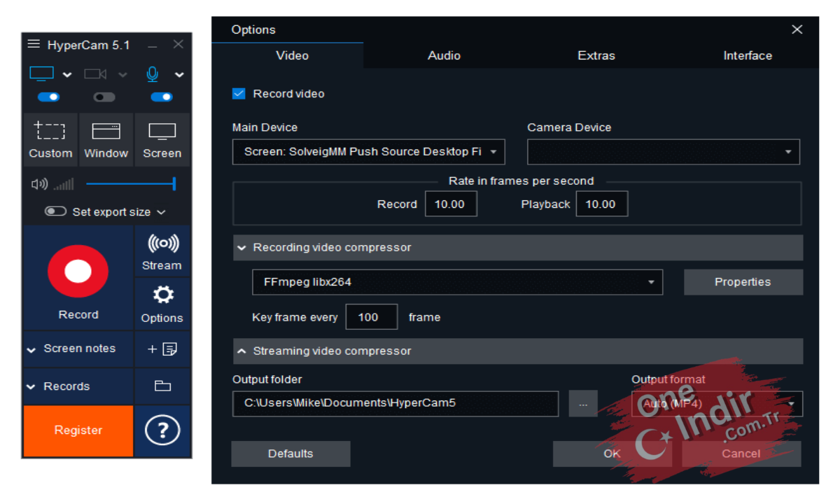Toggle the webcam capture switch
This screenshot has width=840, height=504.
coord(104,97)
